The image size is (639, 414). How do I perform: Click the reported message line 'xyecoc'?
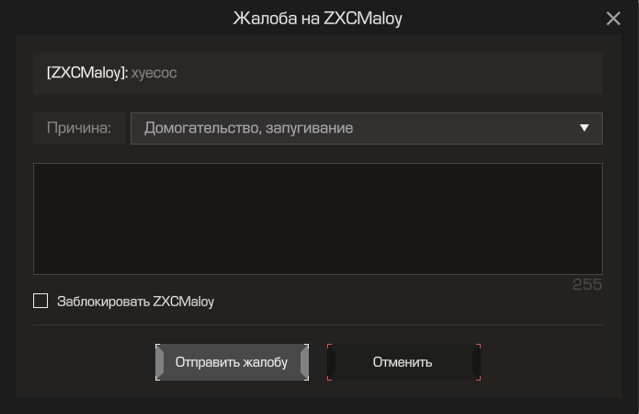click(154, 73)
